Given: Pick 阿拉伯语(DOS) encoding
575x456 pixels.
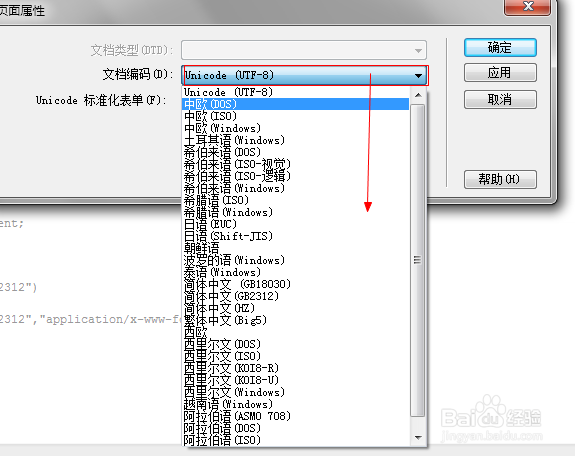Looking at the screenshot, I should click(296, 428).
